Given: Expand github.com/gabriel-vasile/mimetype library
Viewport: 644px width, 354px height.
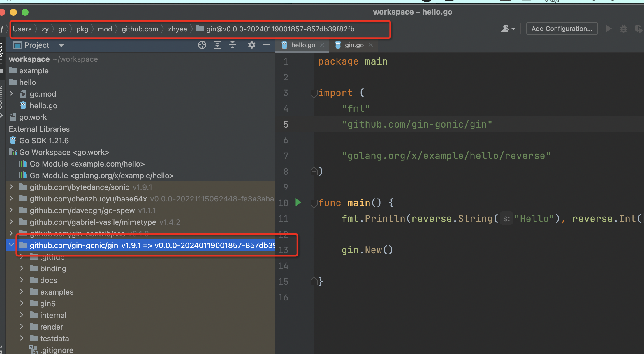Looking at the screenshot, I should click(11, 222).
